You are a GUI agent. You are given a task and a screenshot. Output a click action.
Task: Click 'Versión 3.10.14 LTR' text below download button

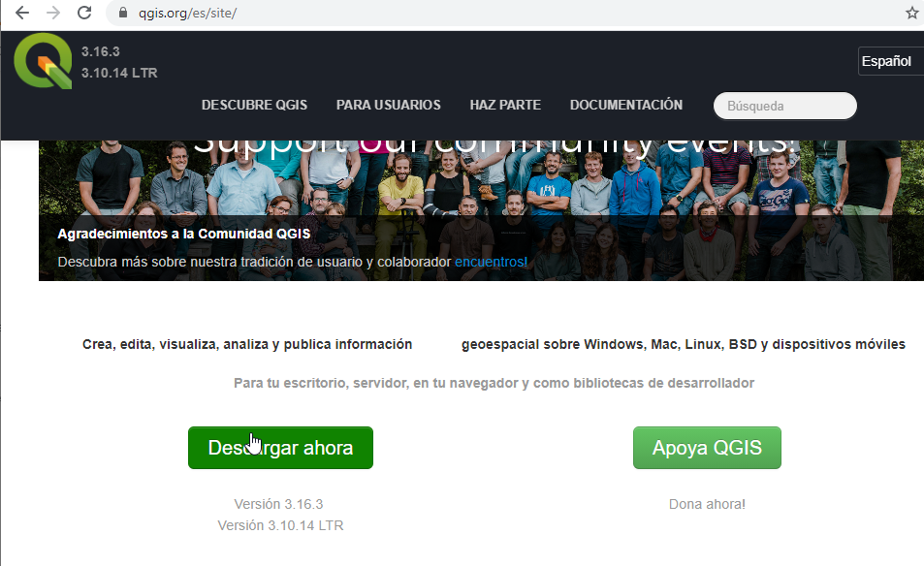pos(280,525)
